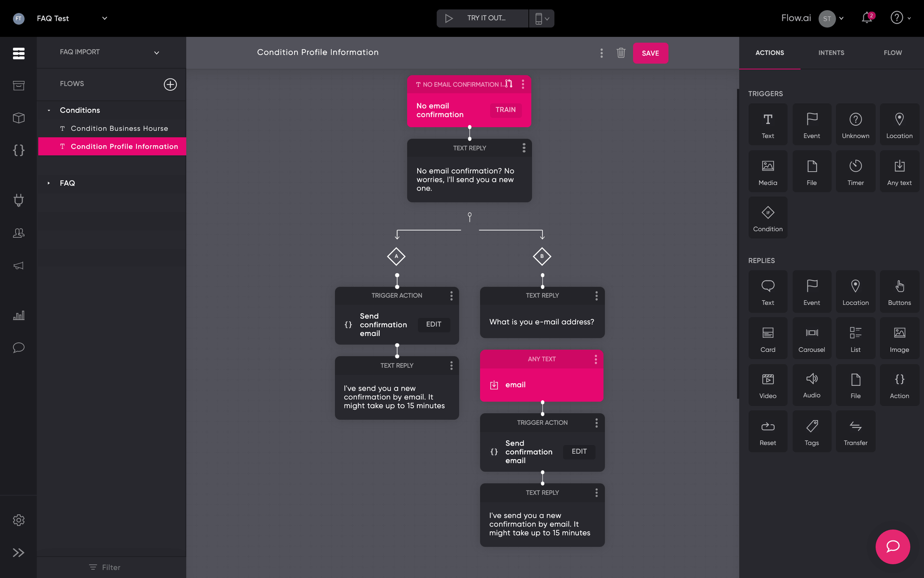This screenshot has width=924, height=578.
Task: Click the SAVE button
Action: tap(650, 53)
